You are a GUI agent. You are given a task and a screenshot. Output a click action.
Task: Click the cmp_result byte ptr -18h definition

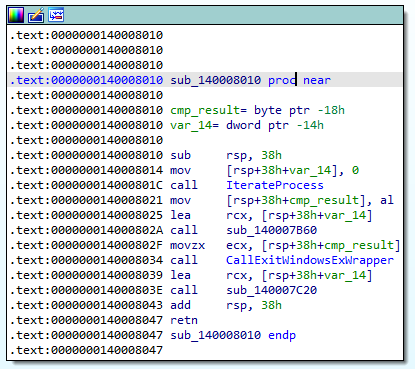click(257, 110)
